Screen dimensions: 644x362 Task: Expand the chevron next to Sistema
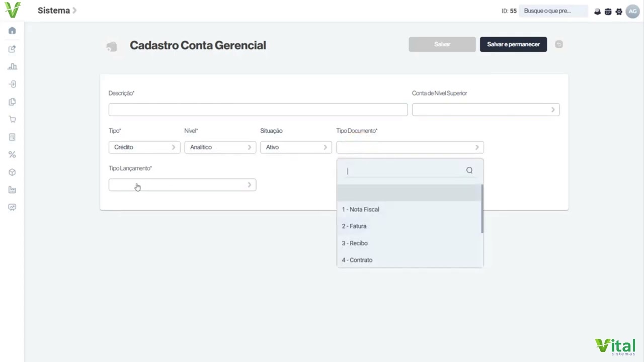tap(74, 11)
